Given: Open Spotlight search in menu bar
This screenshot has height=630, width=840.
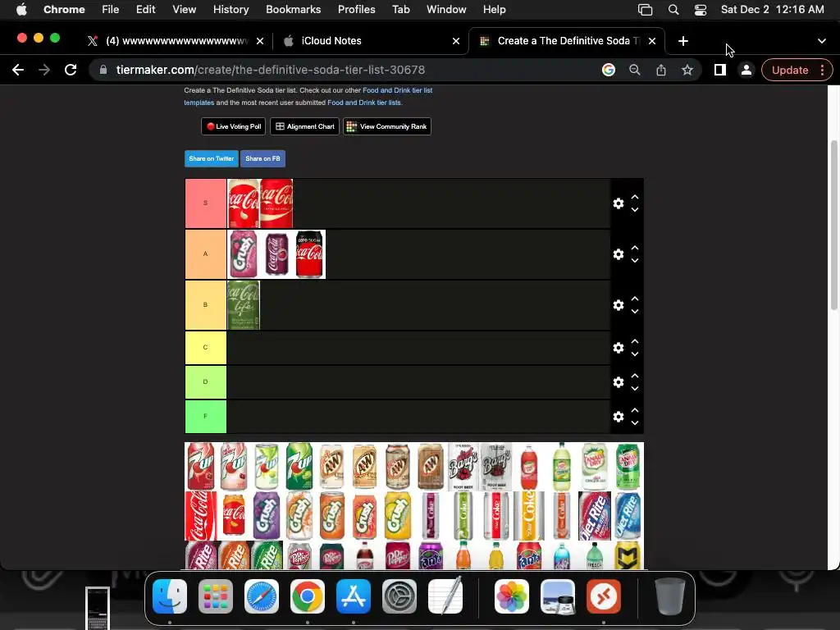Looking at the screenshot, I should (x=673, y=10).
